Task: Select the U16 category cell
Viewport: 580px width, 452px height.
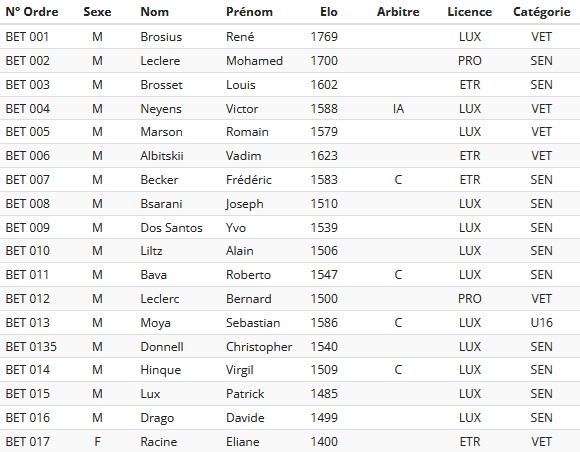Action: [542, 323]
